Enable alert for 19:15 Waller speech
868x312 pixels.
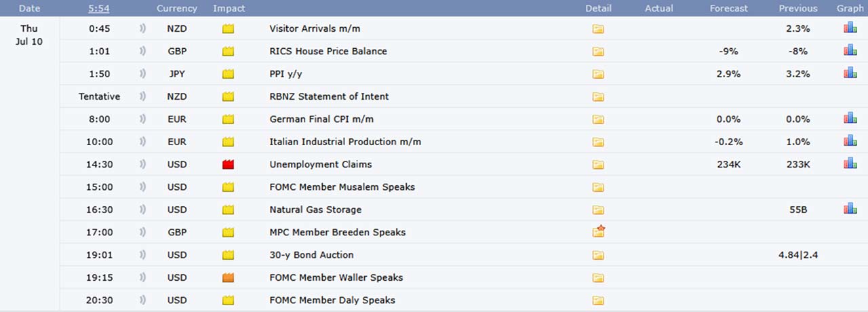pos(142,277)
